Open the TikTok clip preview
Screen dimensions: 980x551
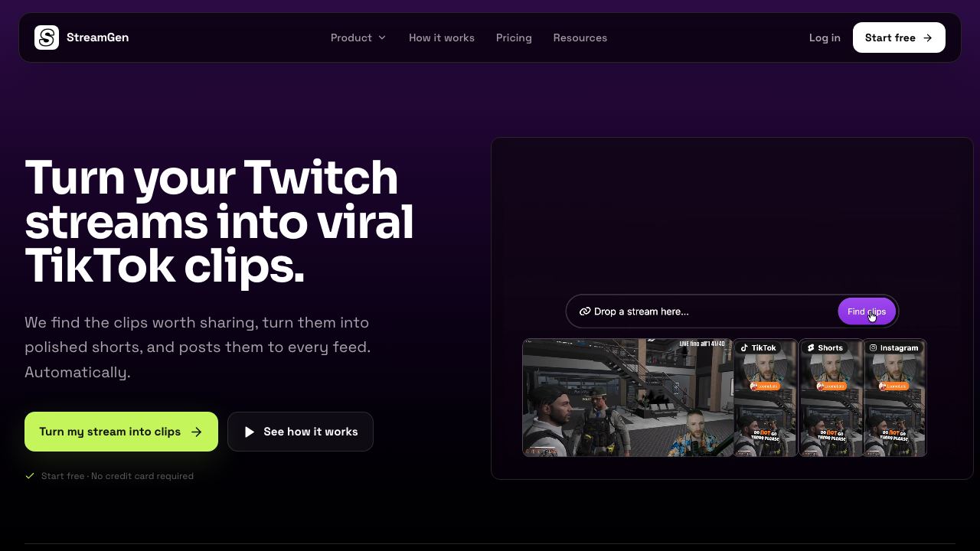[766, 398]
